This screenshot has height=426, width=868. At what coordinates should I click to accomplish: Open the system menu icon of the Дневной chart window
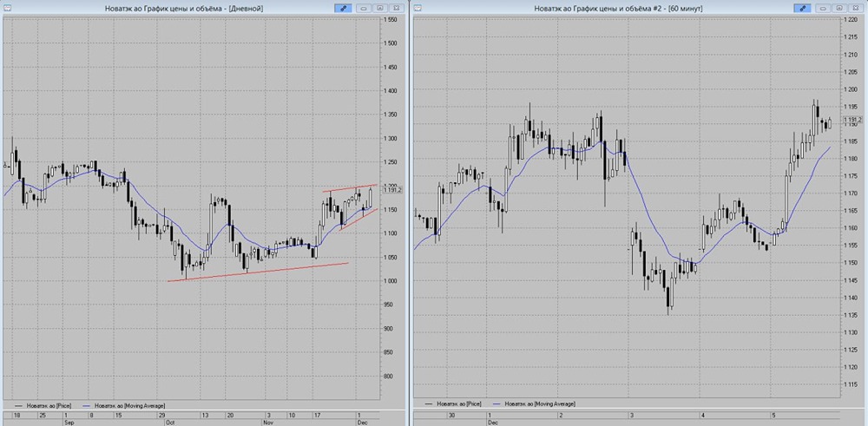(5, 8)
